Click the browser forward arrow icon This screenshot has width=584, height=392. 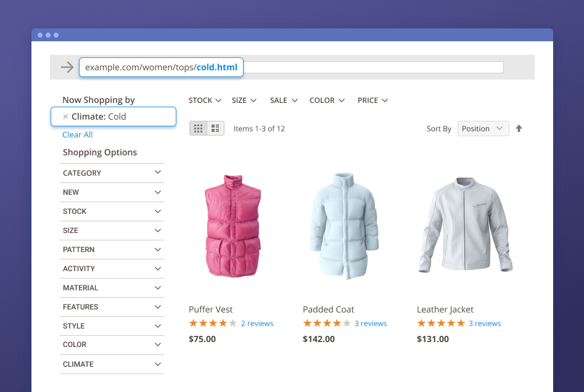(x=67, y=67)
